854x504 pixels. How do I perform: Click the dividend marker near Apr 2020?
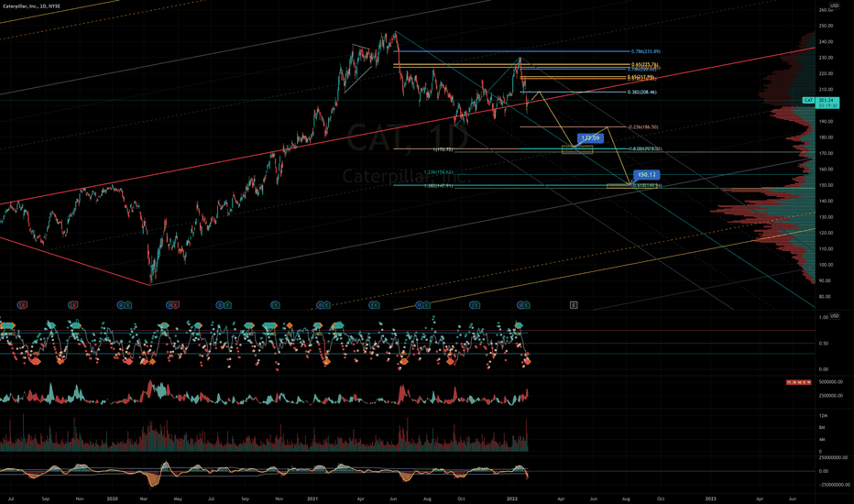pos(170,305)
